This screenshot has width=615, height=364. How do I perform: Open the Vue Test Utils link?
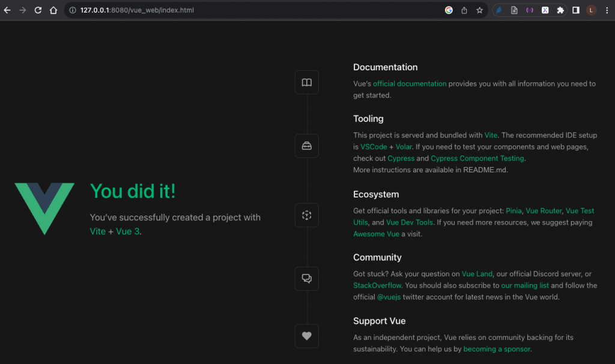tap(580, 211)
